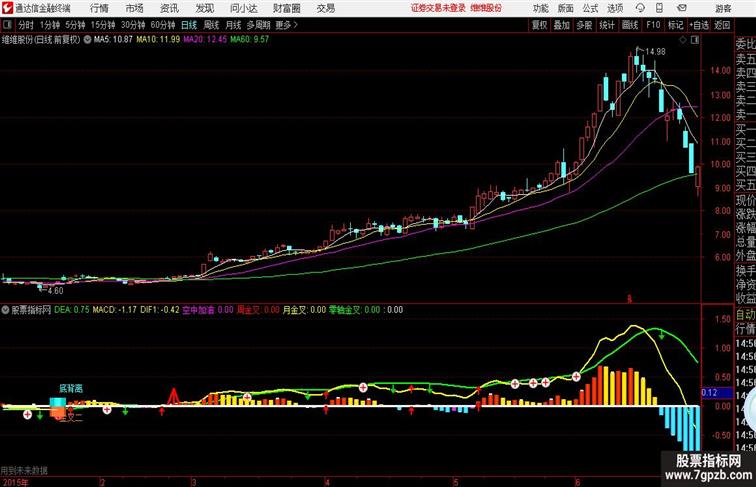Switch to the 1分钟 period tab
756x487 pixels.
49,25
